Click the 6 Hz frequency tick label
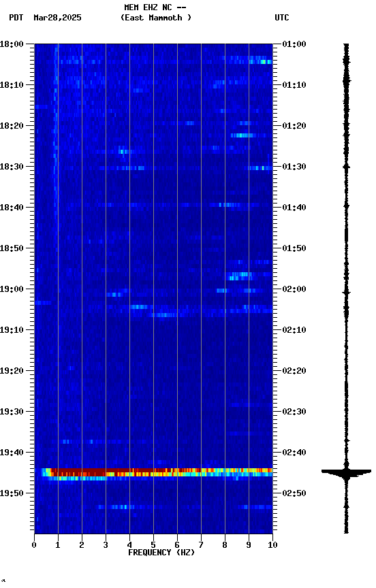 click(177, 545)
